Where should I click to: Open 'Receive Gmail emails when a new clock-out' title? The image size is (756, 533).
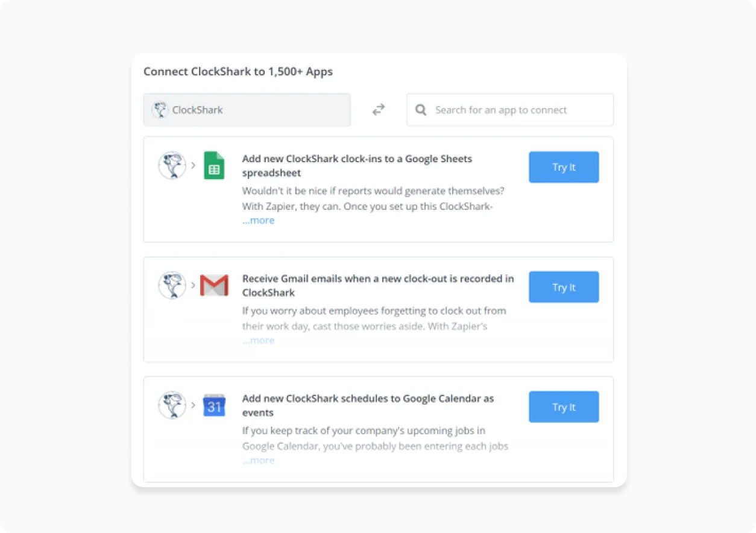click(378, 286)
